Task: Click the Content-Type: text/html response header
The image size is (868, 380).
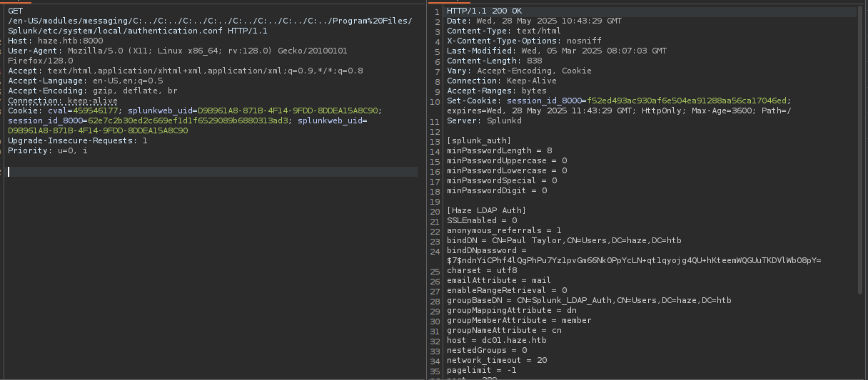Action: pos(504,31)
